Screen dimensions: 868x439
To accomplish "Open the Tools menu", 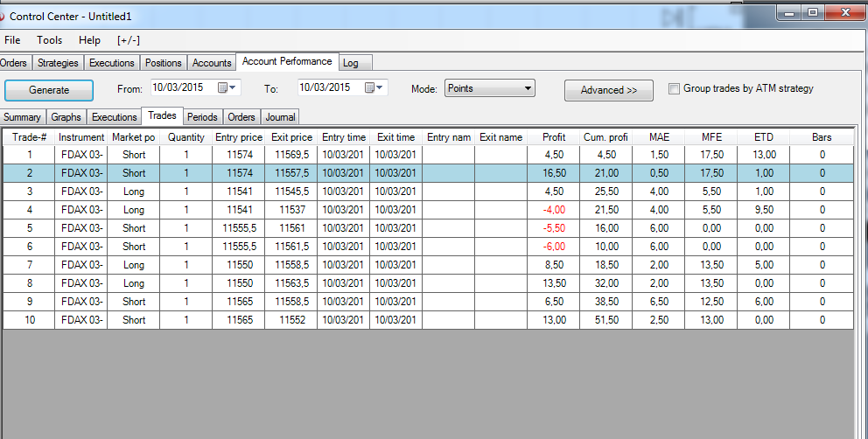I will pos(49,40).
